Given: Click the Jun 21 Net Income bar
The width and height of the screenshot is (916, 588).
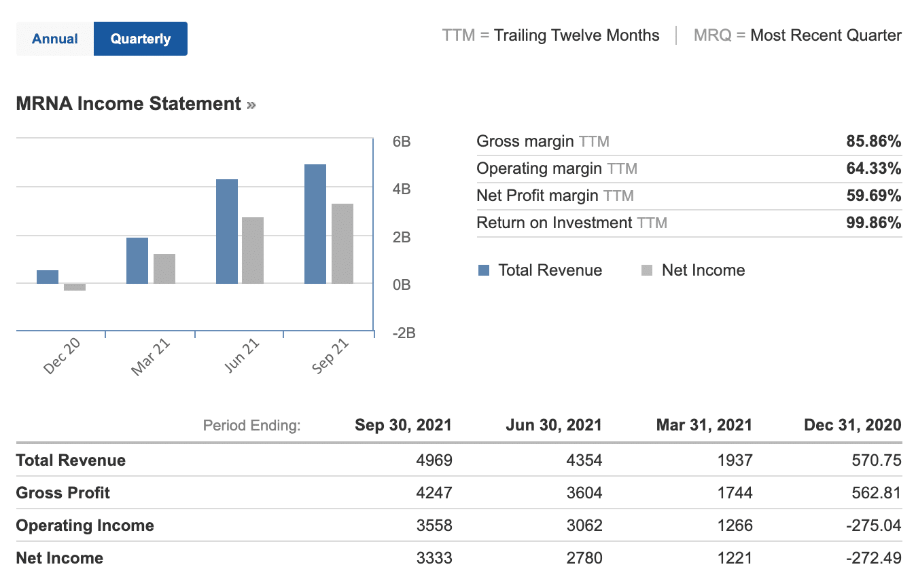Looking at the screenshot, I should (253, 251).
